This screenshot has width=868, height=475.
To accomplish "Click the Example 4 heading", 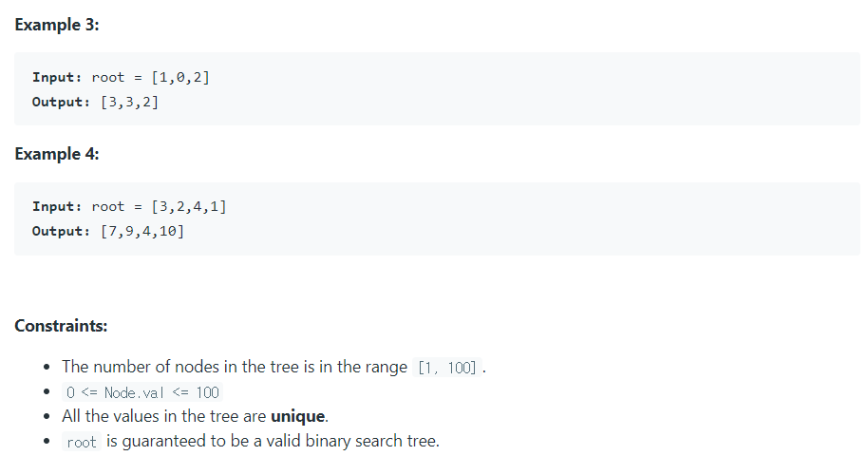I will [x=56, y=154].
